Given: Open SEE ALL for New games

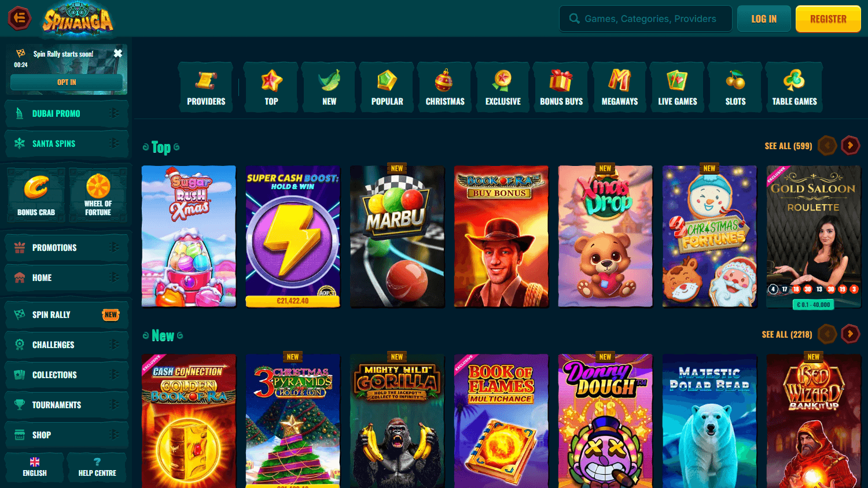Looking at the screenshot, I should pyautogui.click(x=787, y=334).
